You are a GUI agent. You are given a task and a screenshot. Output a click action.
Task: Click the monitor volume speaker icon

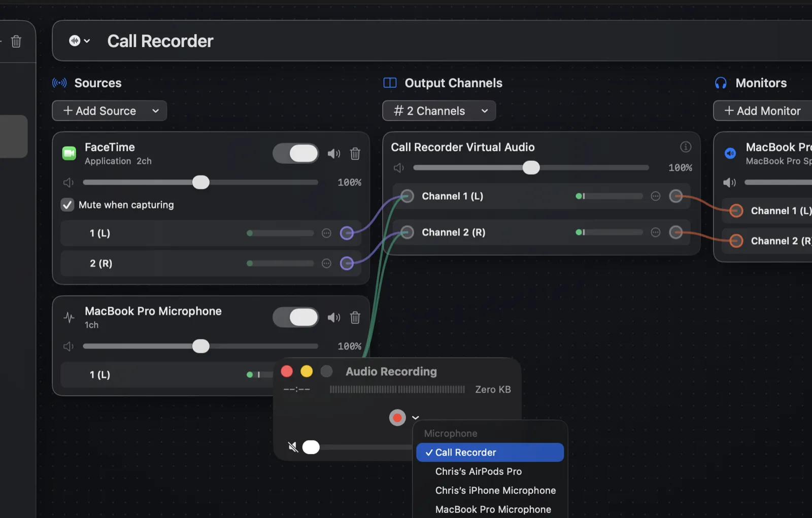[729, 182]
